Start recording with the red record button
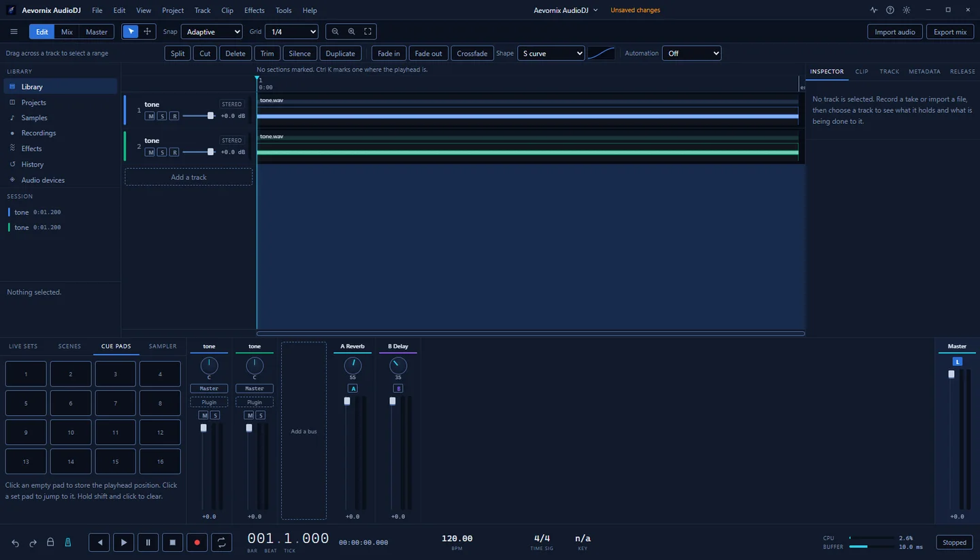 coord(197,542)
